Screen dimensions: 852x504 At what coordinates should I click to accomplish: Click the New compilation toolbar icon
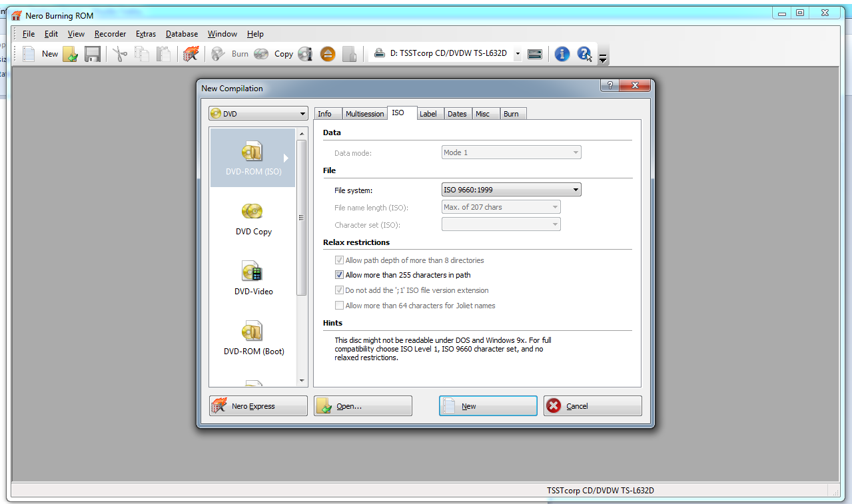[29, 54]
